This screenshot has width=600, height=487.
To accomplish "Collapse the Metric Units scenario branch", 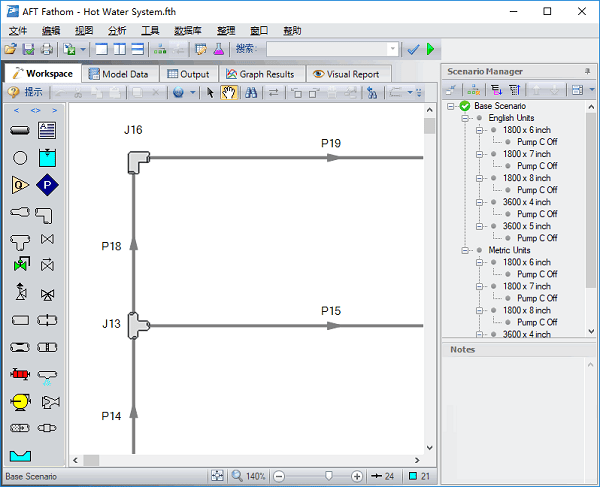I will (x=466, y=250).
